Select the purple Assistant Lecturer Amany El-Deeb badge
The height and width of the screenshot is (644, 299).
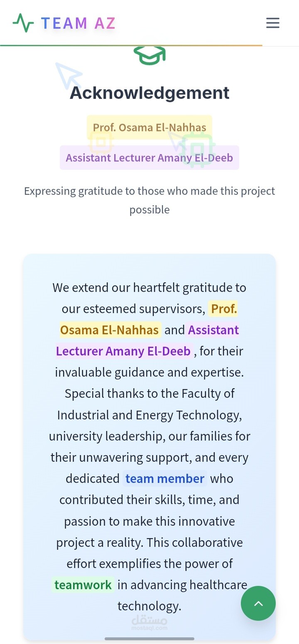point(149,158)
